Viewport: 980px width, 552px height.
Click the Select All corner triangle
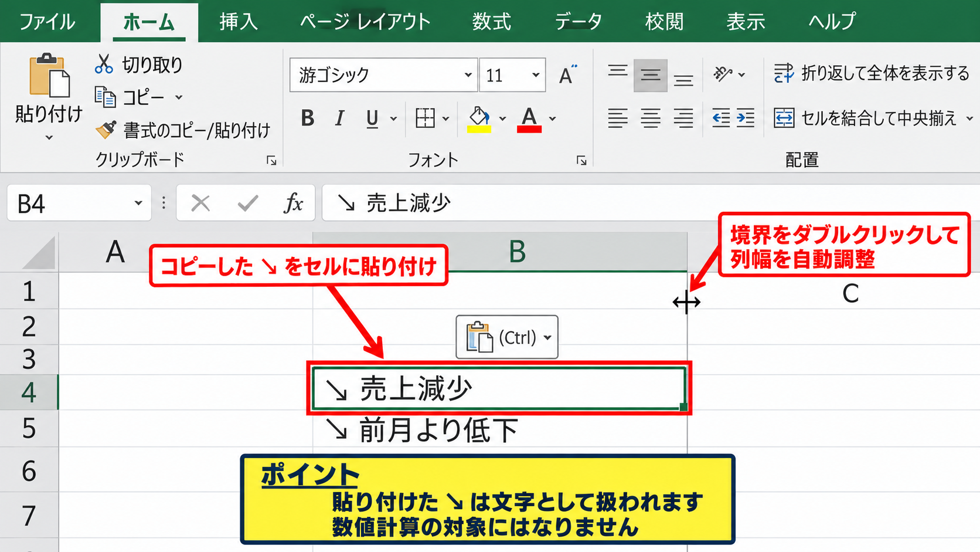coord(39,253)
